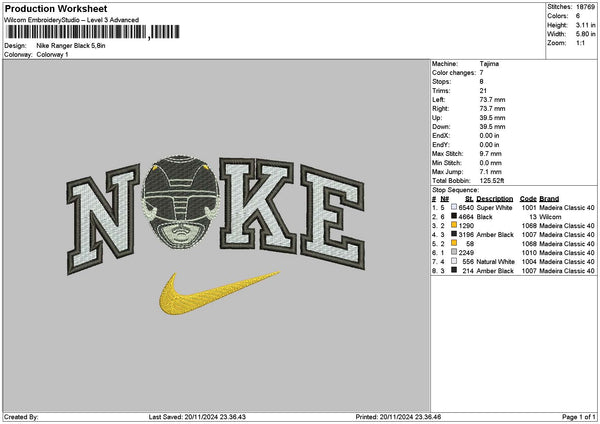Viewport: 600px width, 424px height.
Task: Click the code 1010 in stop sequence
Action: (x=529, y=253)
